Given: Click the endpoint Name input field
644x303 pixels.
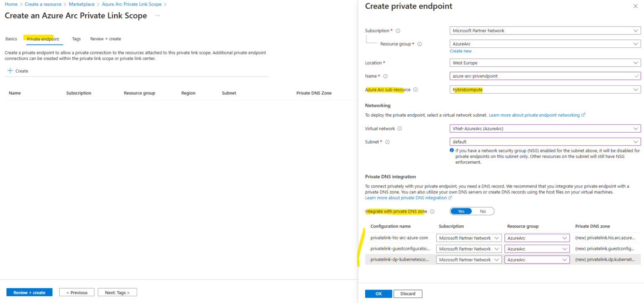Looking at the screenshot, I should 541,76.
